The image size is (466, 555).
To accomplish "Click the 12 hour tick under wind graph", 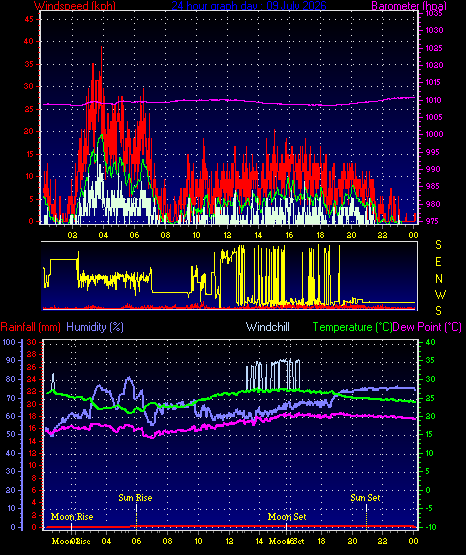I will pyautogui.click(x=227, y=235).
